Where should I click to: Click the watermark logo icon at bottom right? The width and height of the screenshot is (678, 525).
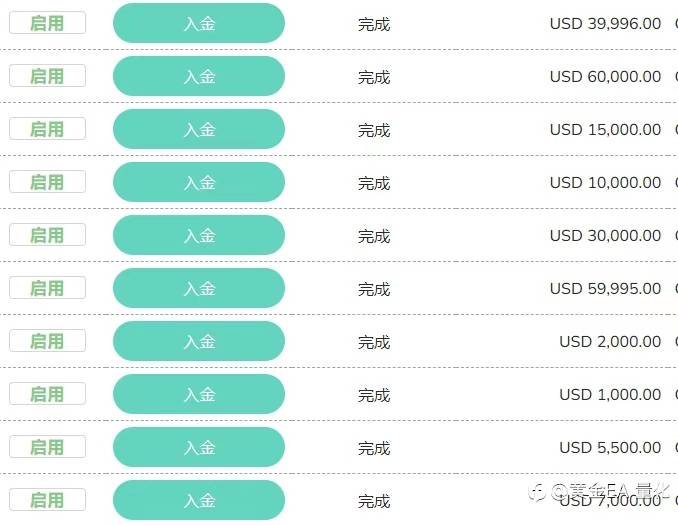(x=537, y=491)
